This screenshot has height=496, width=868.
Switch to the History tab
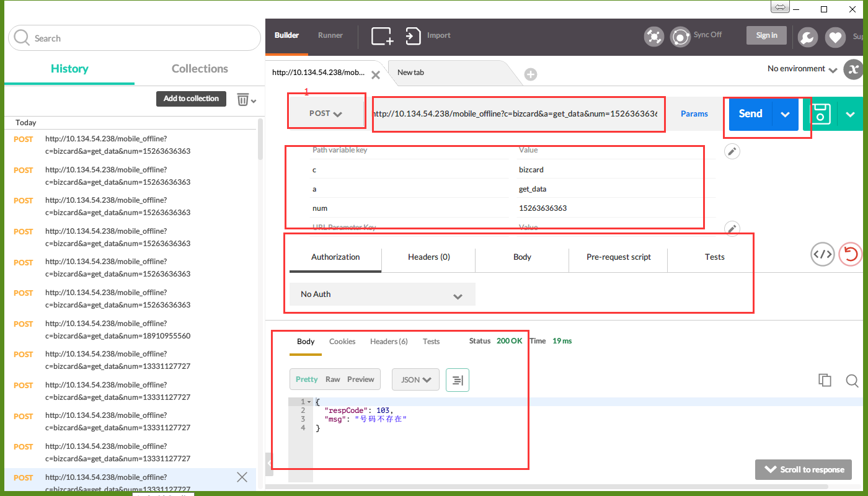click(x=69, y=69)
